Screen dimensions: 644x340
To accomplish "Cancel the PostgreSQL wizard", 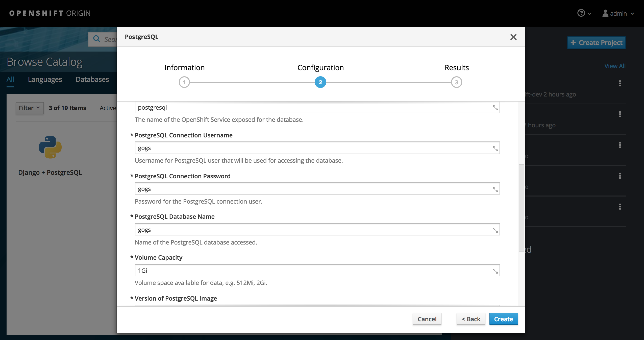I will (427, 319).
